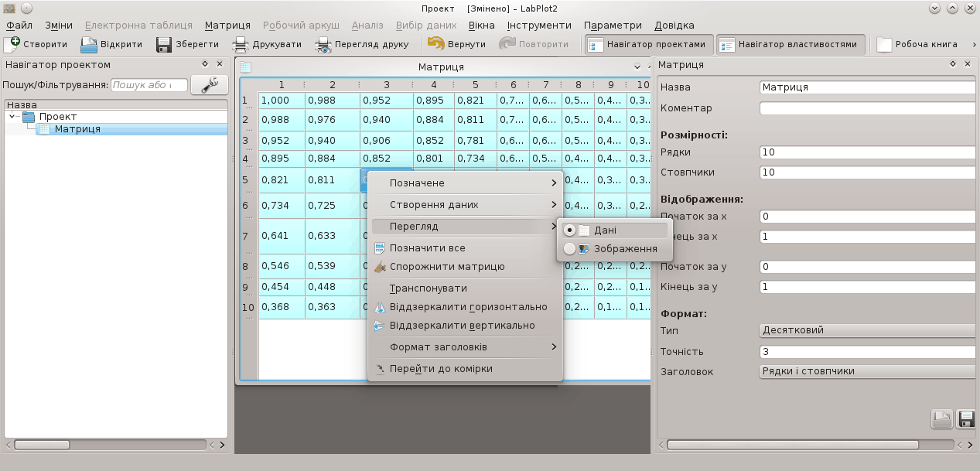
Task: Click the Рядки rows input field
Action: click(x=867, y=152)
